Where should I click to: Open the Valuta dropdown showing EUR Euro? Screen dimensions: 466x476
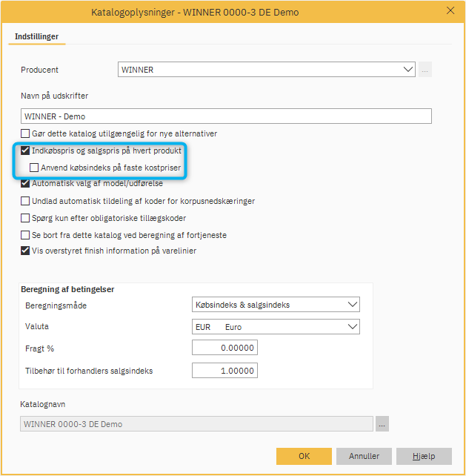[x=275, y=326]
